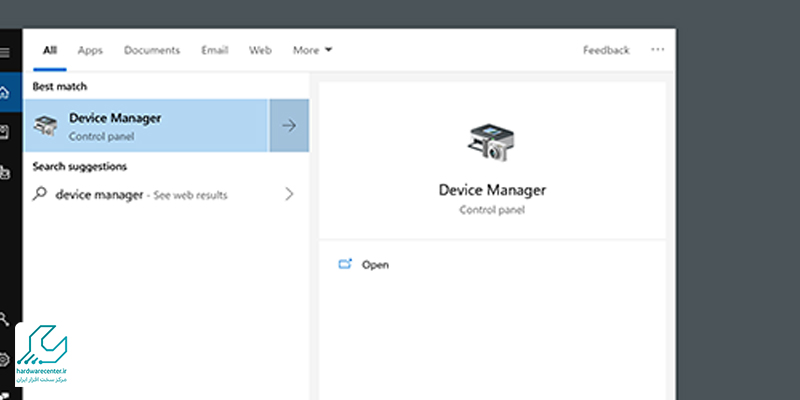Switch to the Email filter tab
The image size is (800, 400).
214,50
